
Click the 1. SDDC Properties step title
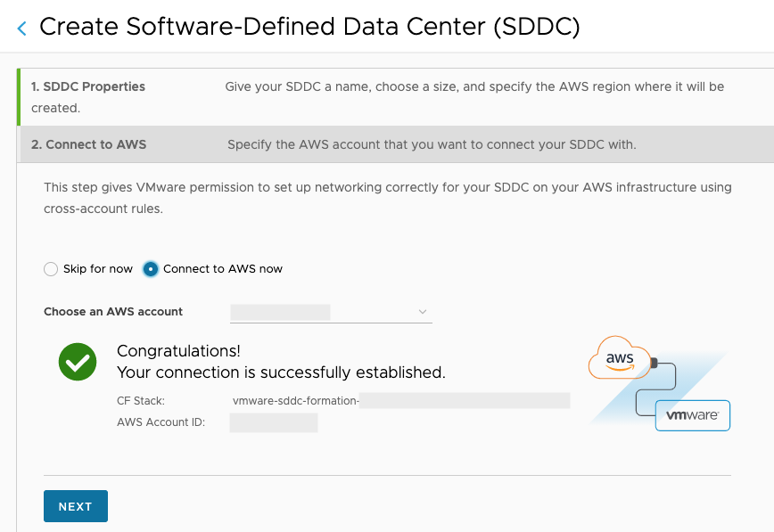pos(88,86)
